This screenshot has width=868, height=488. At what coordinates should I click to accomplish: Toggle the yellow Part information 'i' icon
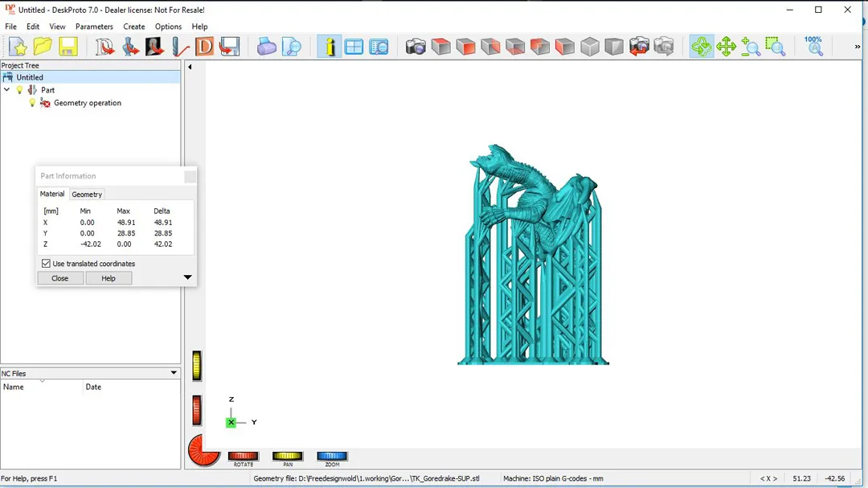click(x=330, y=47)
